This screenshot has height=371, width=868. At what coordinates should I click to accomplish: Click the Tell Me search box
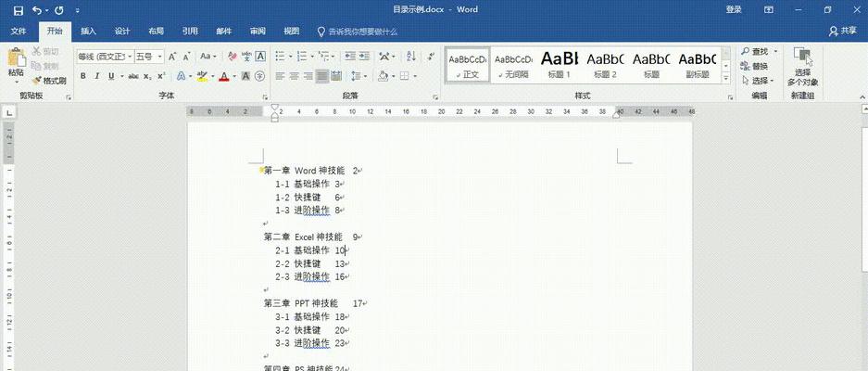coord(357,32)
